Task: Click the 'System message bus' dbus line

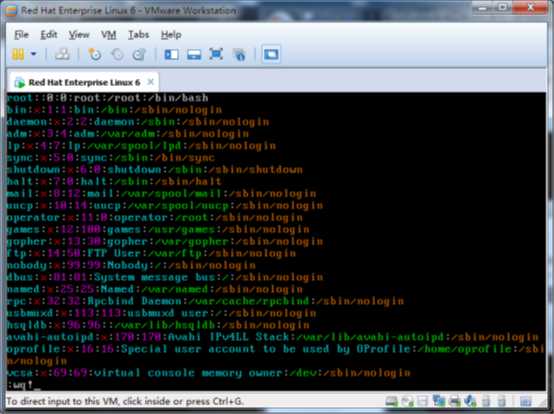Action: [165, 277]
